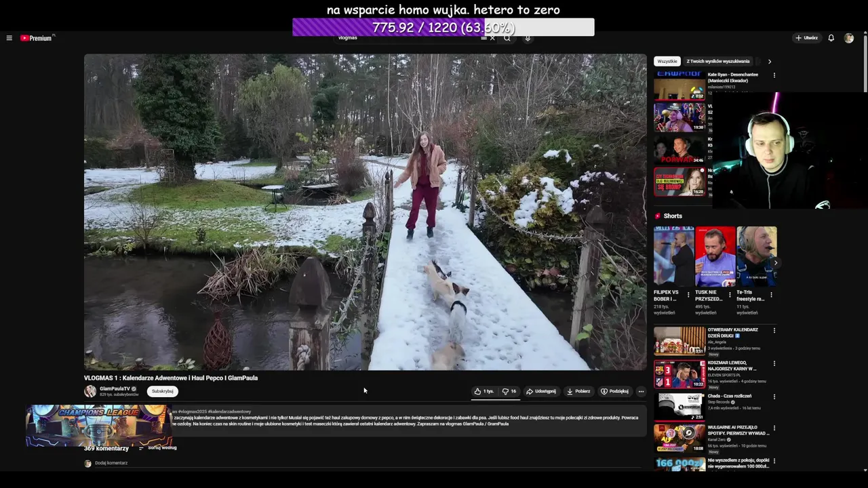This screenshot has height=488, width=868.
Task: Open OTWIERAMY KALENDARZ DZIEŃ DRUGI thumbnail
Action: [x=679, y=341]
